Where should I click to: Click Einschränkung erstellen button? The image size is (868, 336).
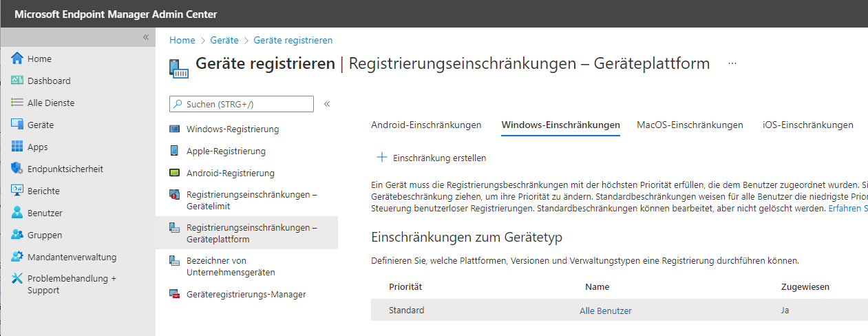(432, 158)
